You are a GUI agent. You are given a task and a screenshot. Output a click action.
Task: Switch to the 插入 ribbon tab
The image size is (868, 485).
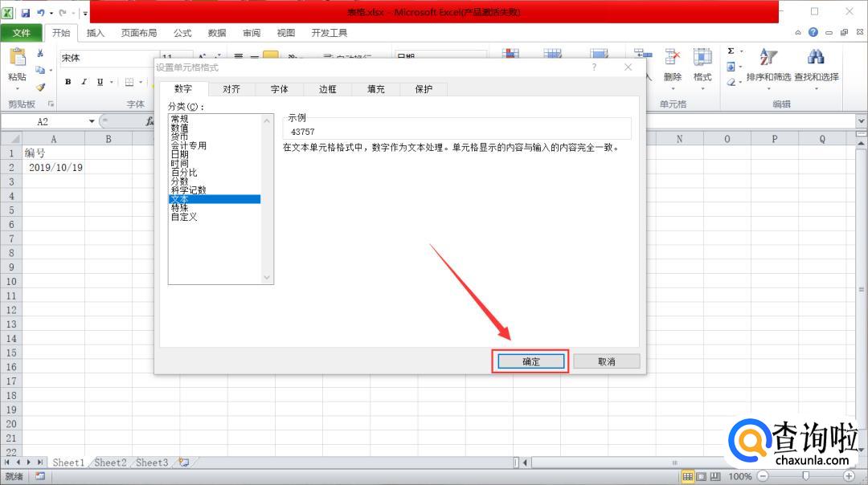pyautogui.click(x=95, y=33)
